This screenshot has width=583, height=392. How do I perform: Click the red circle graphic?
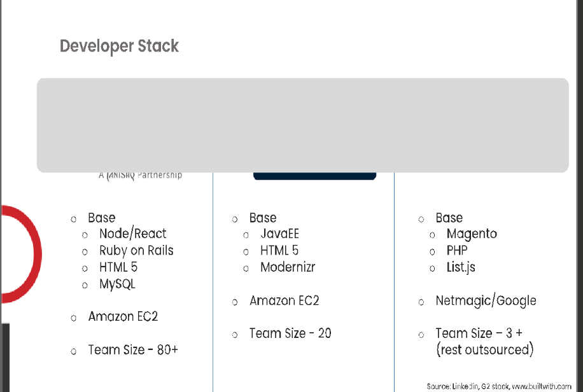click(22, 255)
